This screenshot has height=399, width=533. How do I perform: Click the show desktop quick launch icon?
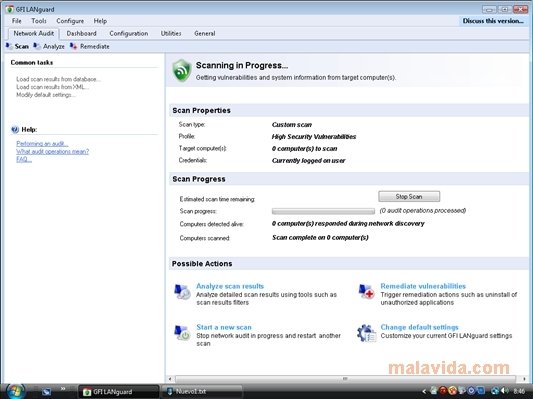tap(46, 392)
